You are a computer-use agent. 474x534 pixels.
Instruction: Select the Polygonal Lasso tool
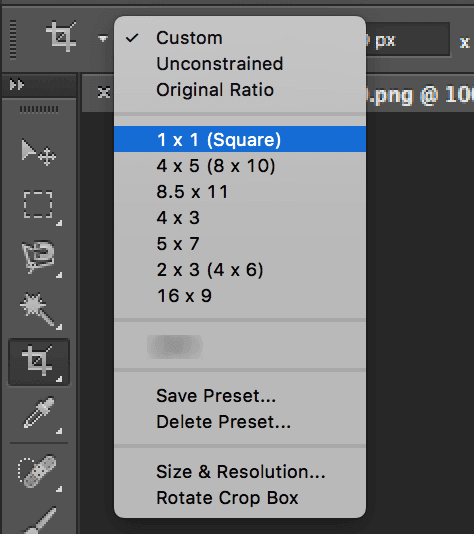click(38, 257)
